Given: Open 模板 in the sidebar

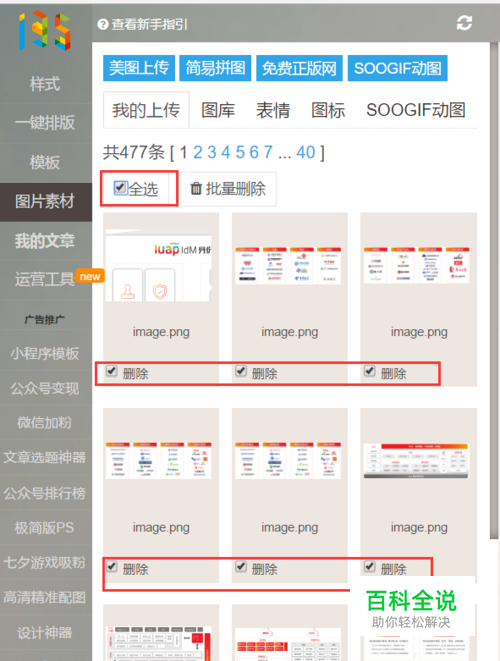Looking at the screenshot, I should 45,162.
